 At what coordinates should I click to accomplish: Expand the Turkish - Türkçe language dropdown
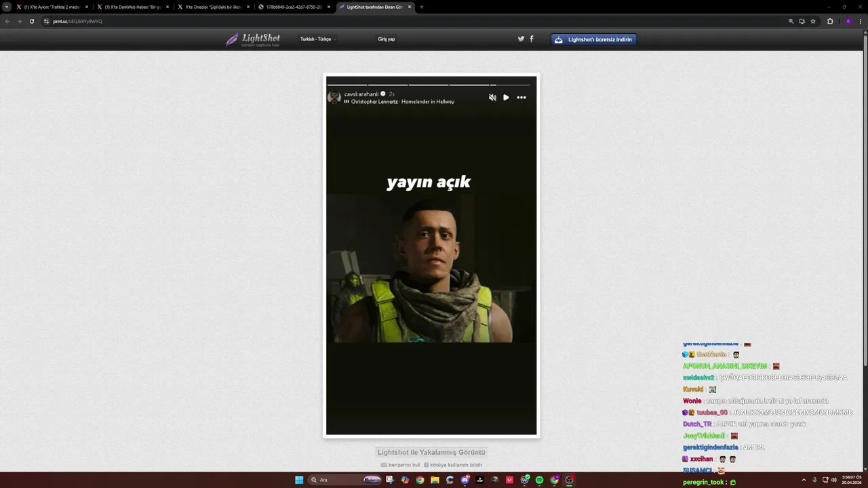(318, 39)
